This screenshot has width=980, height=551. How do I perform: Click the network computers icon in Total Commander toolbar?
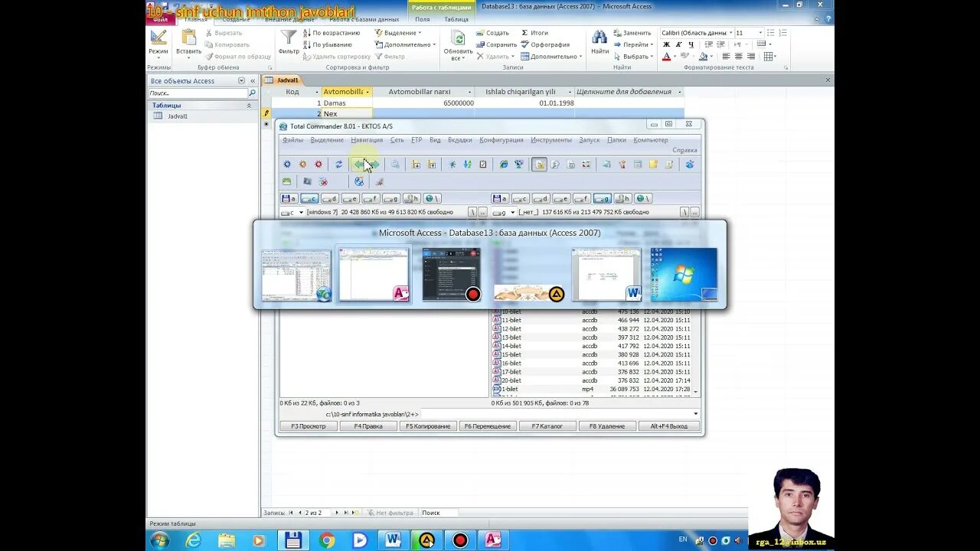click(x=518, y=164)
